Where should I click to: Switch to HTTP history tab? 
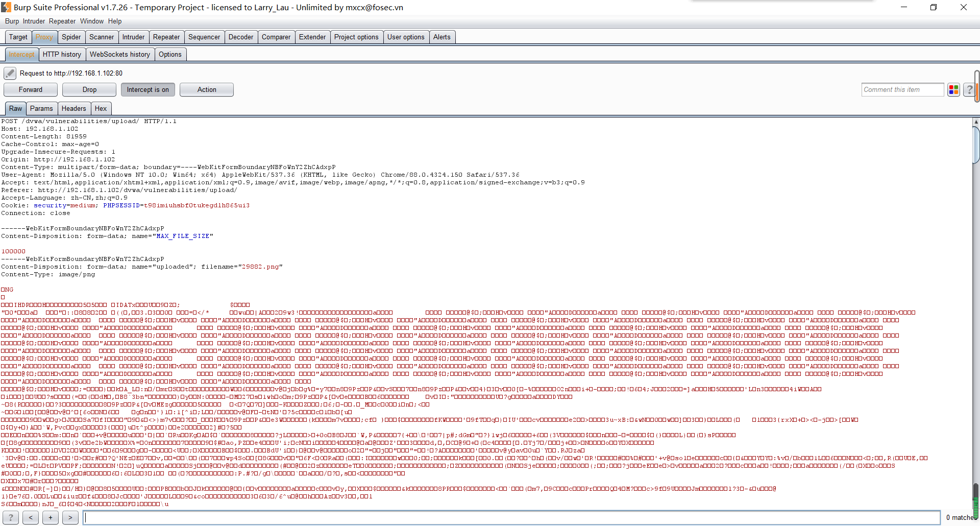pos(62,55)
